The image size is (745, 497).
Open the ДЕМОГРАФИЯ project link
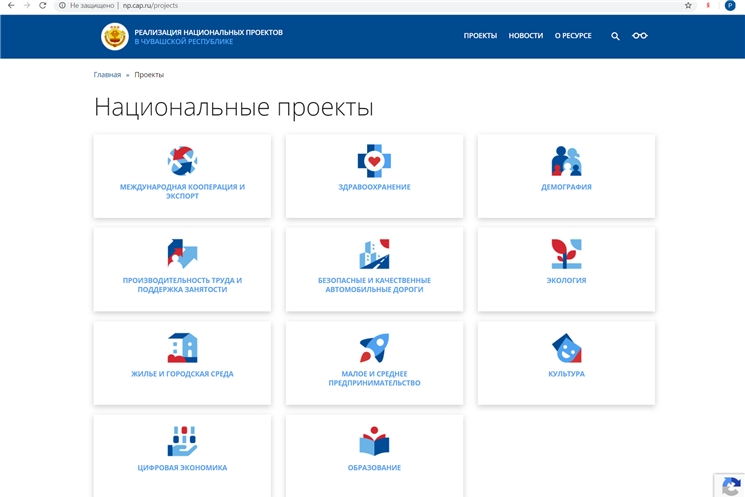click(x=566, y=187)
